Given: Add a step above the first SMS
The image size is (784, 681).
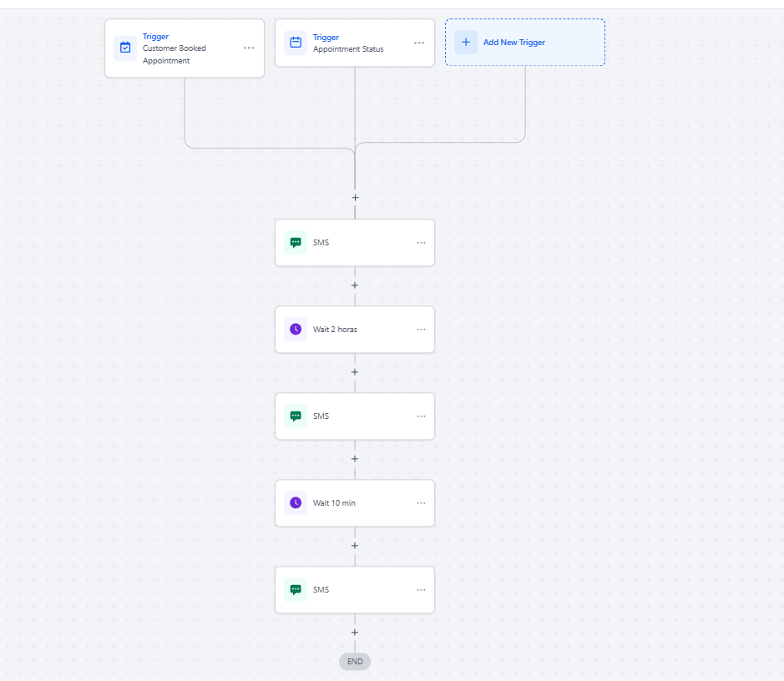Looking at the screenshot, I should [x=355, y=198].
